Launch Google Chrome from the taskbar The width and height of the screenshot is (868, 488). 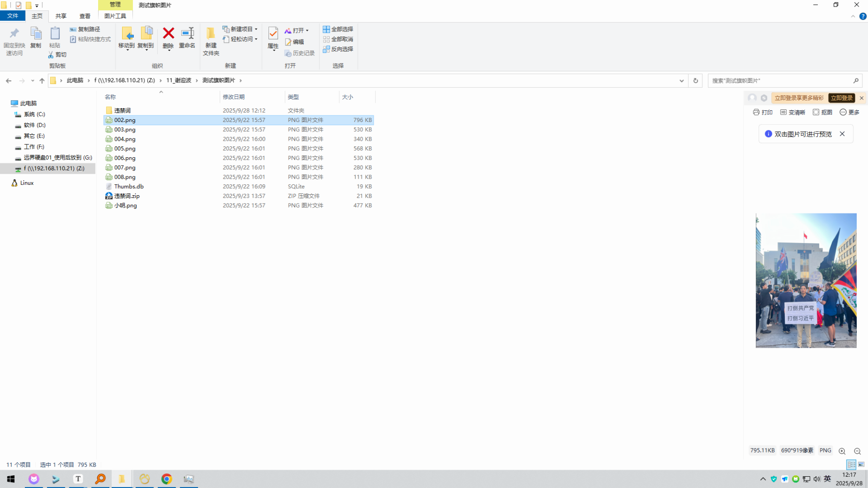tap(167, 479)
